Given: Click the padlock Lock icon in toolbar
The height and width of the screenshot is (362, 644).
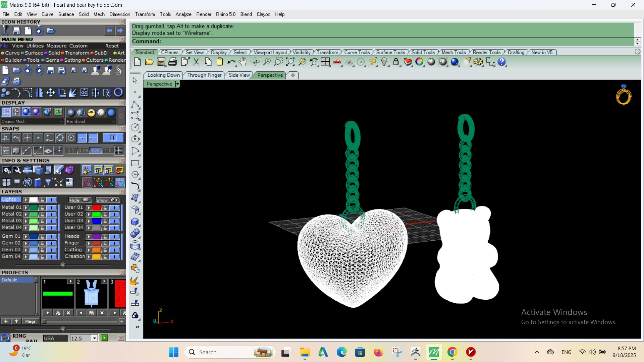Looking at the screenshot, I should click(396, 62).
